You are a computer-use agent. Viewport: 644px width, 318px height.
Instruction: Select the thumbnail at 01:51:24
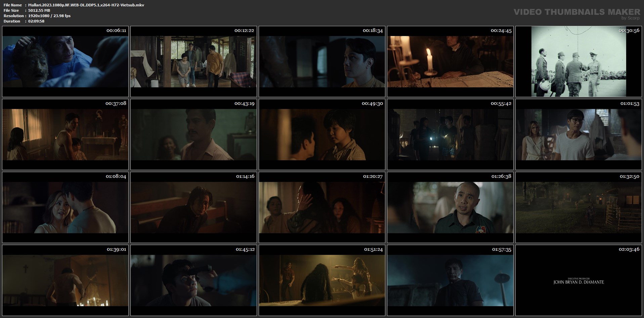[322, 280]
